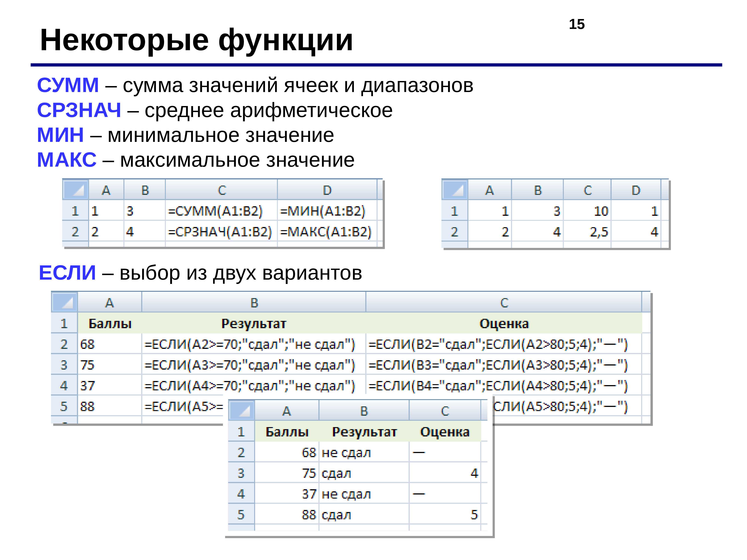Click column C header of the large ЕСЛИ table

[x=503, y=302]
